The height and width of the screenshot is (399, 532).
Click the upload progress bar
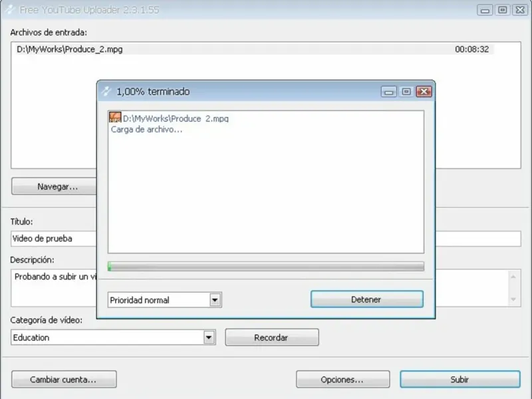[x=265, y=267]
